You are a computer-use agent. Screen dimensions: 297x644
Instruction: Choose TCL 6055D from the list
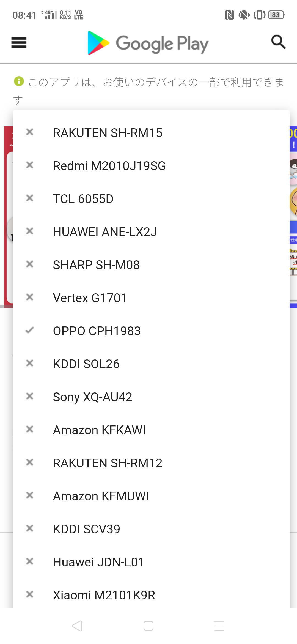[x=83, y=199]
